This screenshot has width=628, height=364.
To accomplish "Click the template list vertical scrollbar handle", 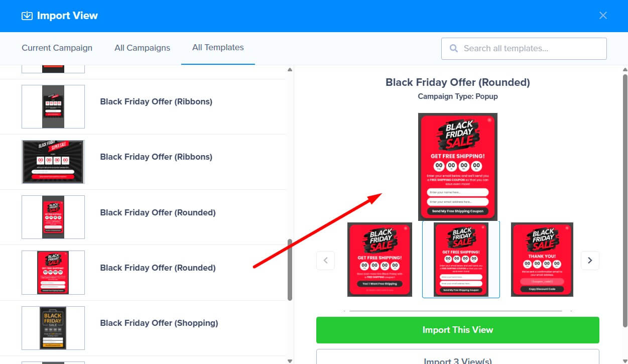I will coord(290,270).
